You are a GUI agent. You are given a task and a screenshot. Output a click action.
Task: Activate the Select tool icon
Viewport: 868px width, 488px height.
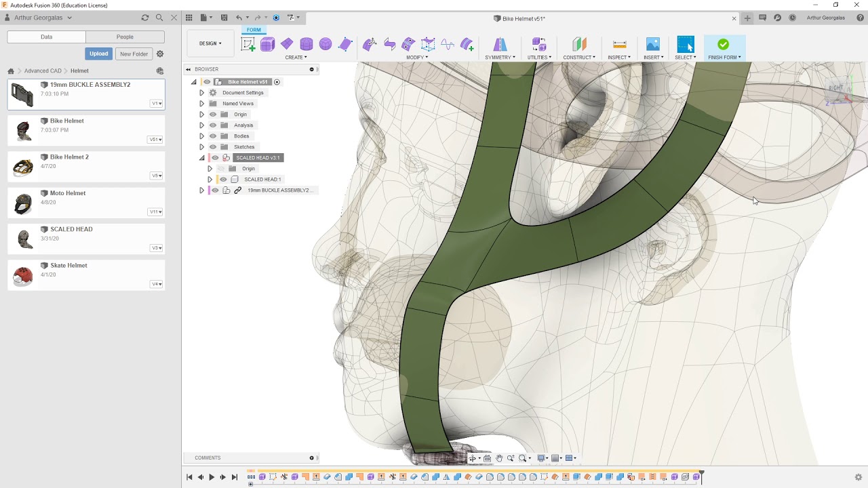pyautogui.click(x=686, y=45)
